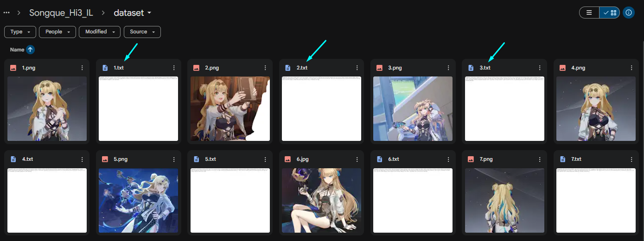Image resolution: width=644 pixels, height=241 pixels.
Task: Open the more options menu for 7.png
Action: click(540, 159)
